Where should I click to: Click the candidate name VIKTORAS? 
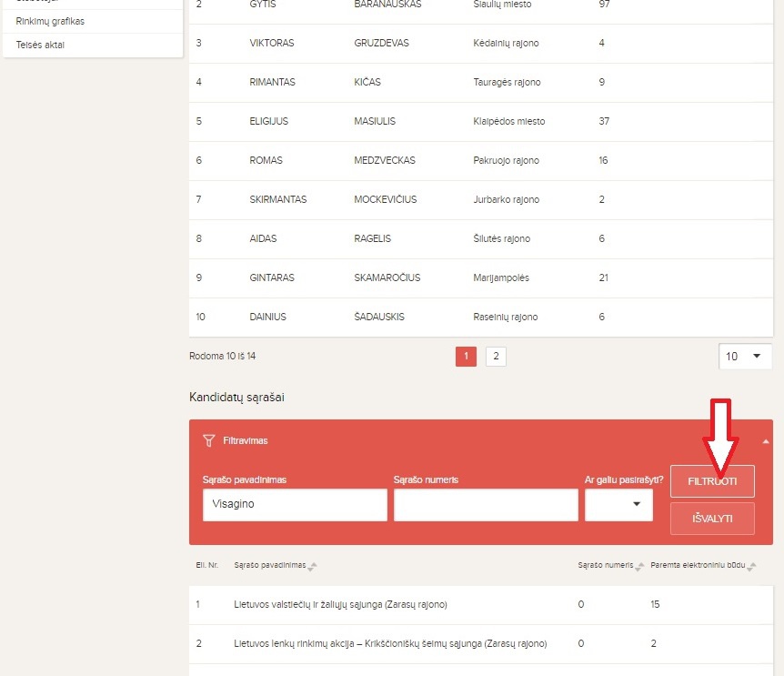click(272, 43)
